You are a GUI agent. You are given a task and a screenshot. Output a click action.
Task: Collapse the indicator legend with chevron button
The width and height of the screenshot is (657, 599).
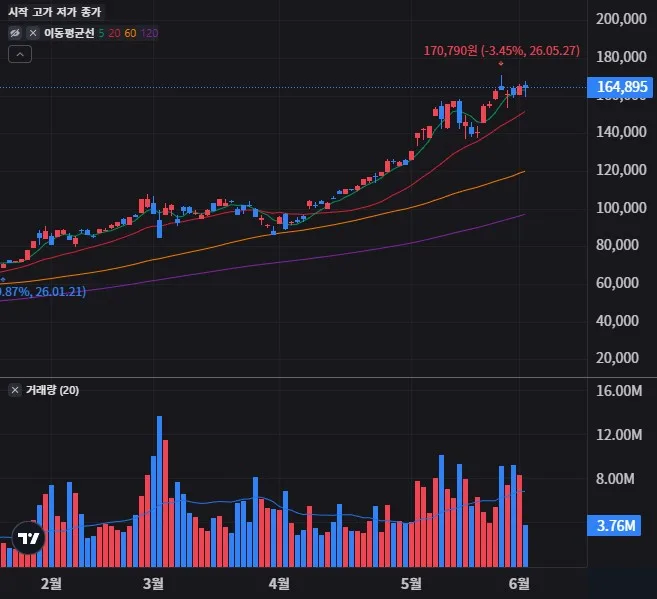click(20, 54)
